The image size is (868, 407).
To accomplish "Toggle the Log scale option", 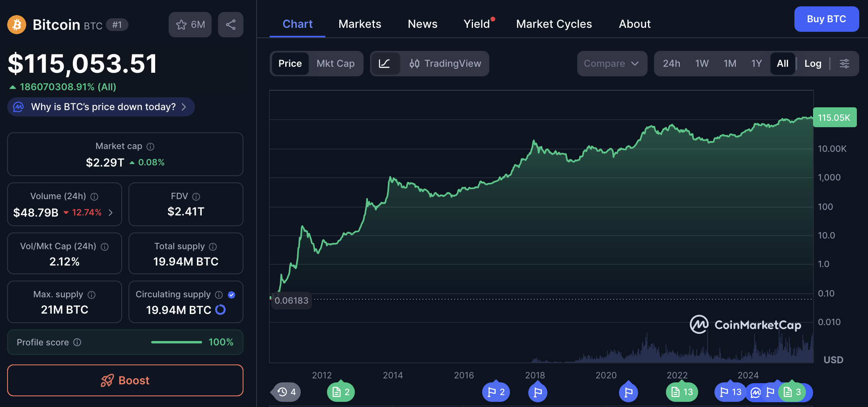I will [812, 64].
